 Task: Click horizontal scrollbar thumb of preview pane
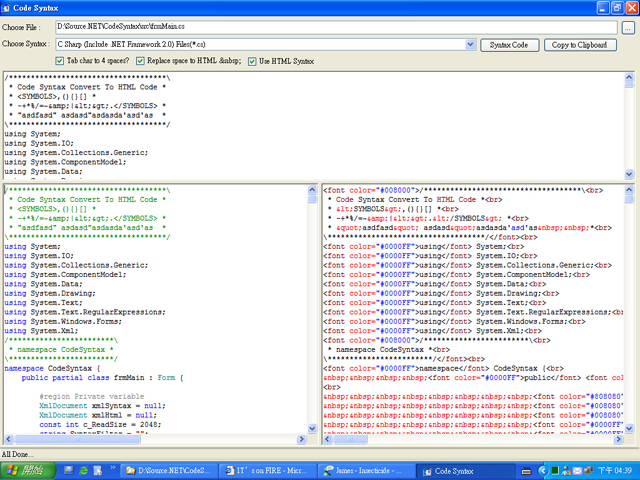click(x=78, y=439)
